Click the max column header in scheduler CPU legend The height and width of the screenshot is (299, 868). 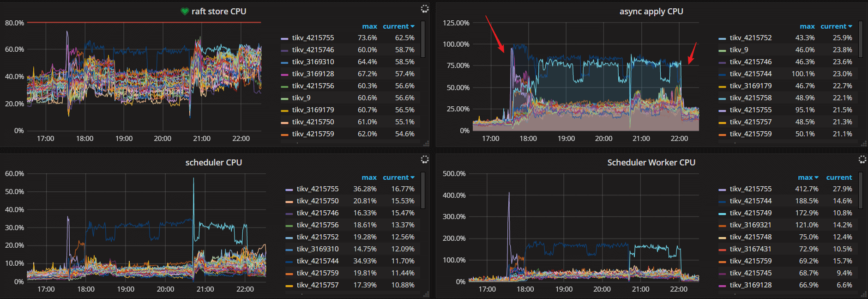369,177
